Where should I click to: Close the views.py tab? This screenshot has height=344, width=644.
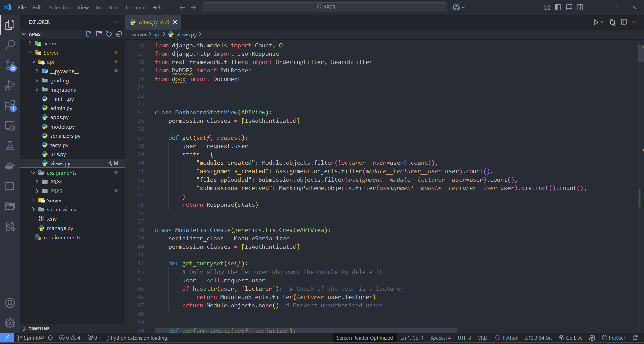click(x=175, y=22)
